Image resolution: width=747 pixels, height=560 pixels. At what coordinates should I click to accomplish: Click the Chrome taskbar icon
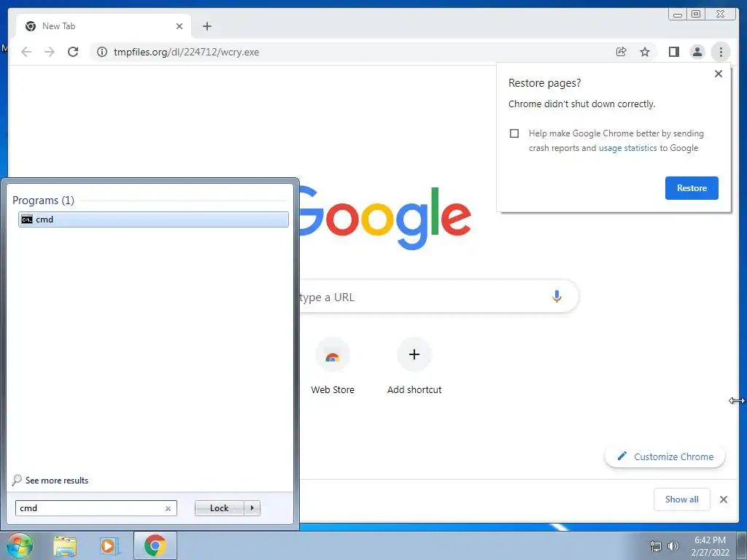click(155, 545)
